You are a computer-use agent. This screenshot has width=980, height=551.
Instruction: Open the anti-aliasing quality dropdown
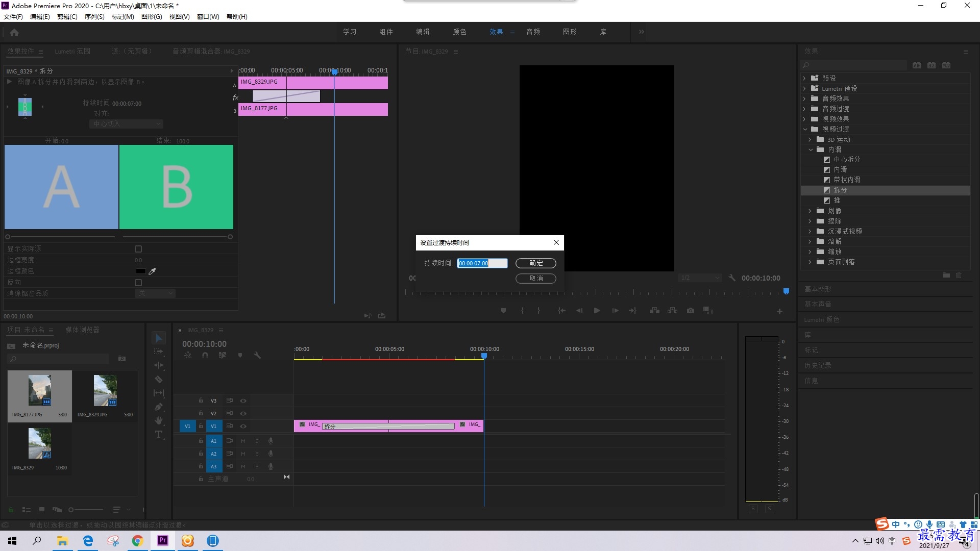(x=155, y=293)
